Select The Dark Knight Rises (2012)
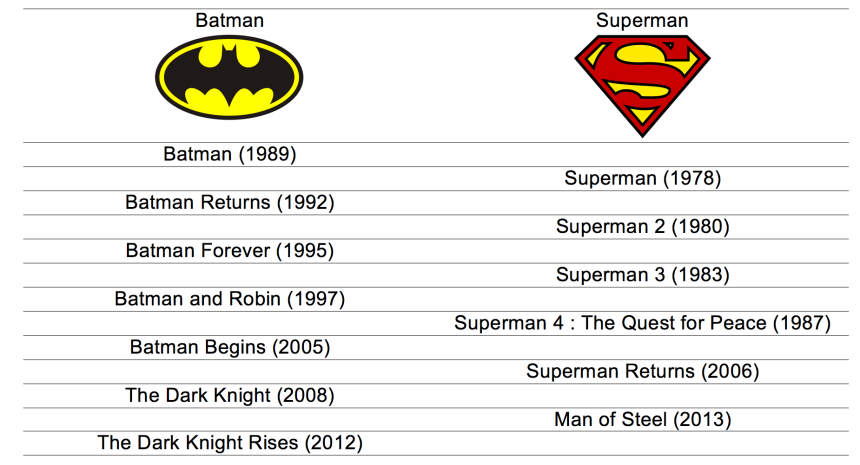Screen dimensions: 860x465 229,442
